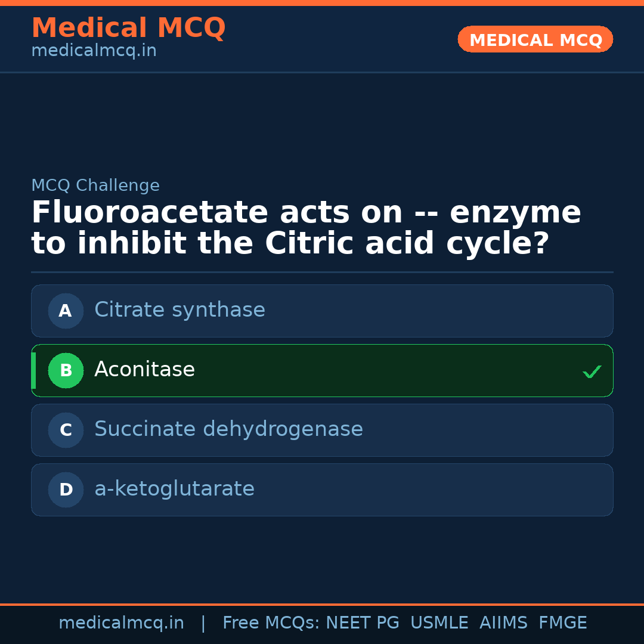644x644 pixels.
Task: Select the Citrate synthase answer text
Action: (179, 310)
